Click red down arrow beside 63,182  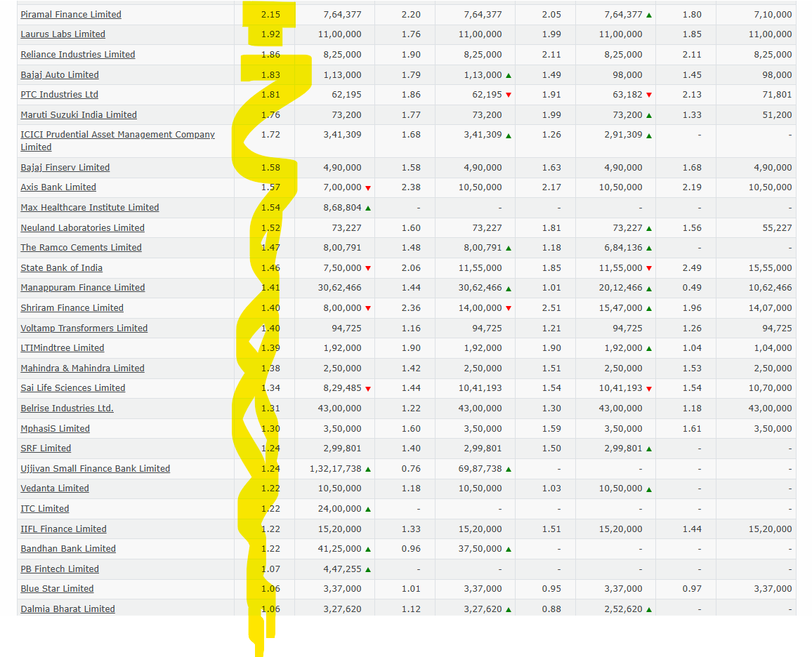(x=649, y=95)
